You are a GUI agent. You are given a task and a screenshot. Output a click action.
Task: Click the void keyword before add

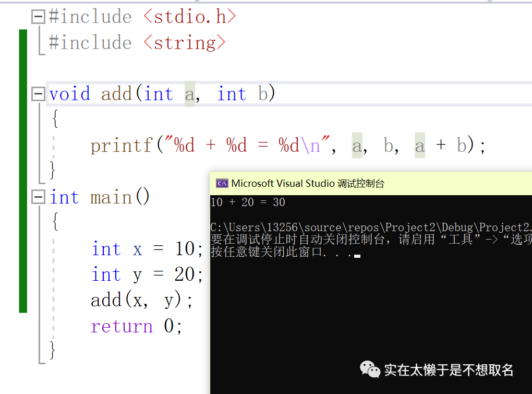[x=69, y=94]
